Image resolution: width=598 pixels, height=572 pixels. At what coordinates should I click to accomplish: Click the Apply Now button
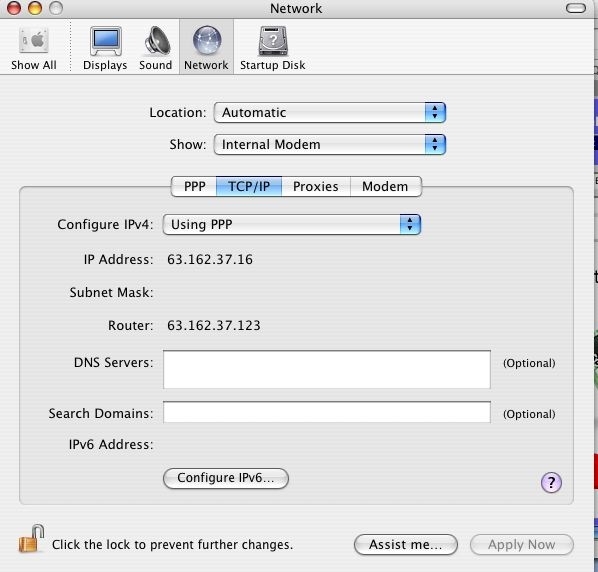(x=522, y=545)
